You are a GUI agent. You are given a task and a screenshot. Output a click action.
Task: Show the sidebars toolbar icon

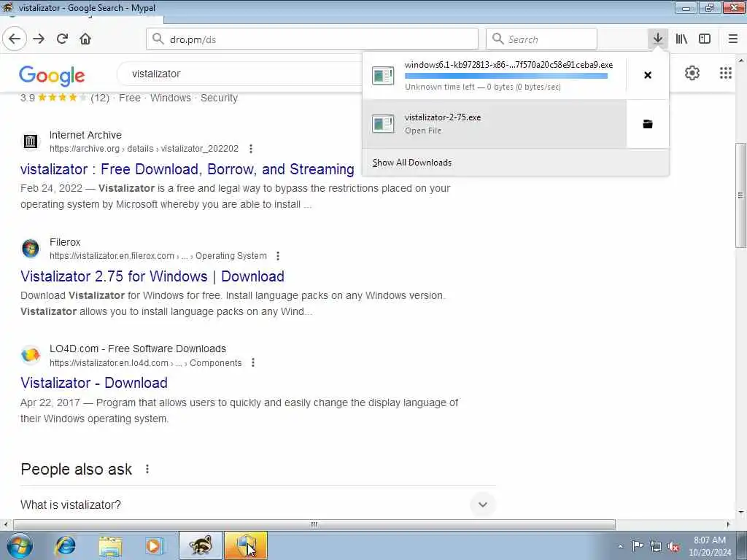pyautogui.click(x=705, y=39)
